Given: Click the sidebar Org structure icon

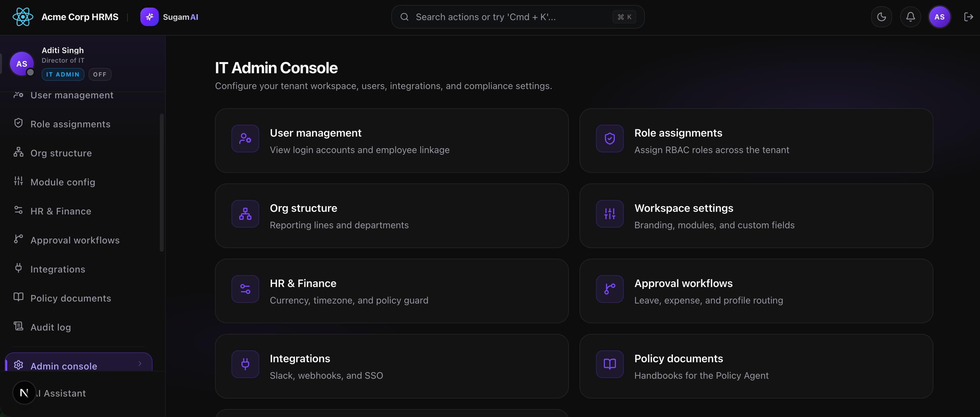Looking at the screenshot, I should coord(18,152).
